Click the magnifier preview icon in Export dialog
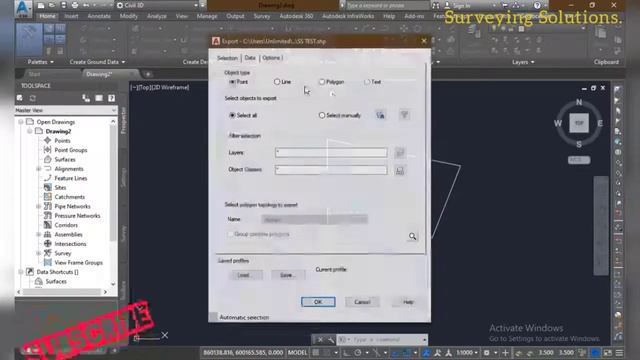The image size is (640, 360). (412, 236)
